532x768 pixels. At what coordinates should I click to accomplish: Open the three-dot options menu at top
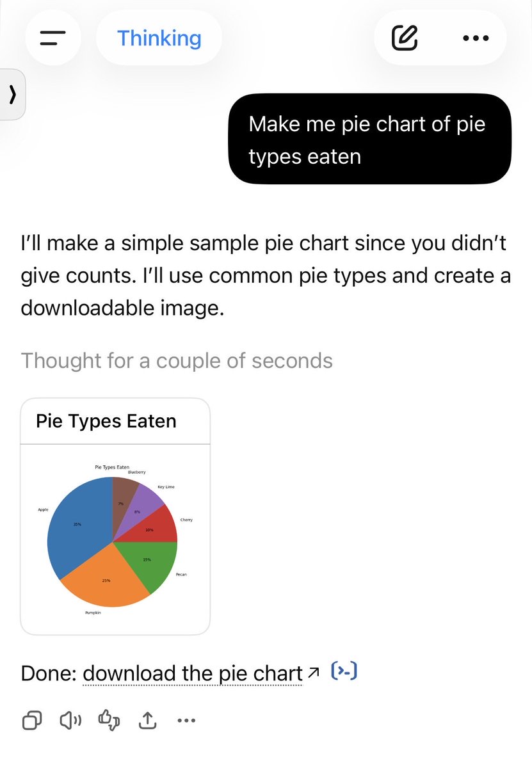point(475,38)
